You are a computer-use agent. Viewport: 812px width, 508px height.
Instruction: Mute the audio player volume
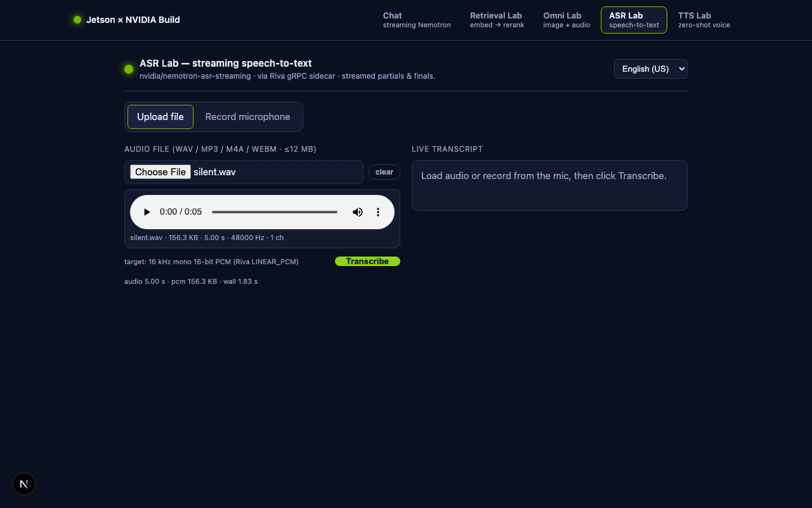(358, 212)
